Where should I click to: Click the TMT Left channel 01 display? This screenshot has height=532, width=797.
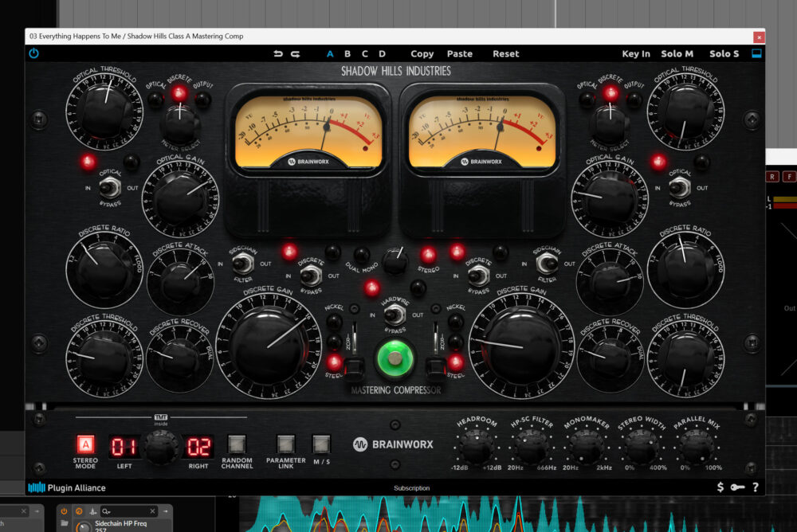[x=123, y=447]
